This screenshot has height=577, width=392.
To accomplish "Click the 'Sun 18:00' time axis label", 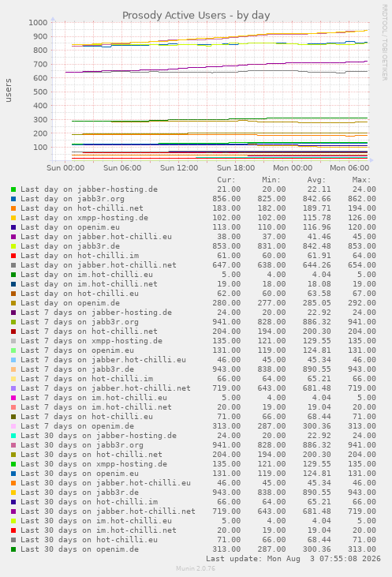I will 236,168.
